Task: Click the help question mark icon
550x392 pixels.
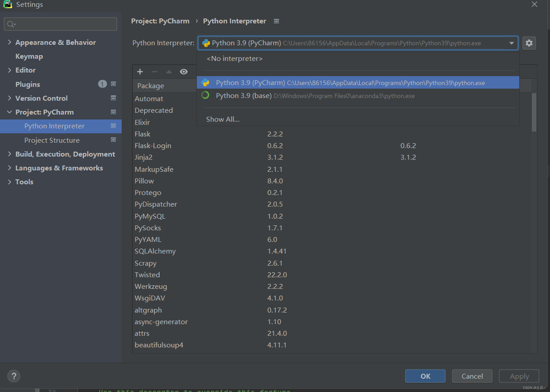Action: click(14, 376)
